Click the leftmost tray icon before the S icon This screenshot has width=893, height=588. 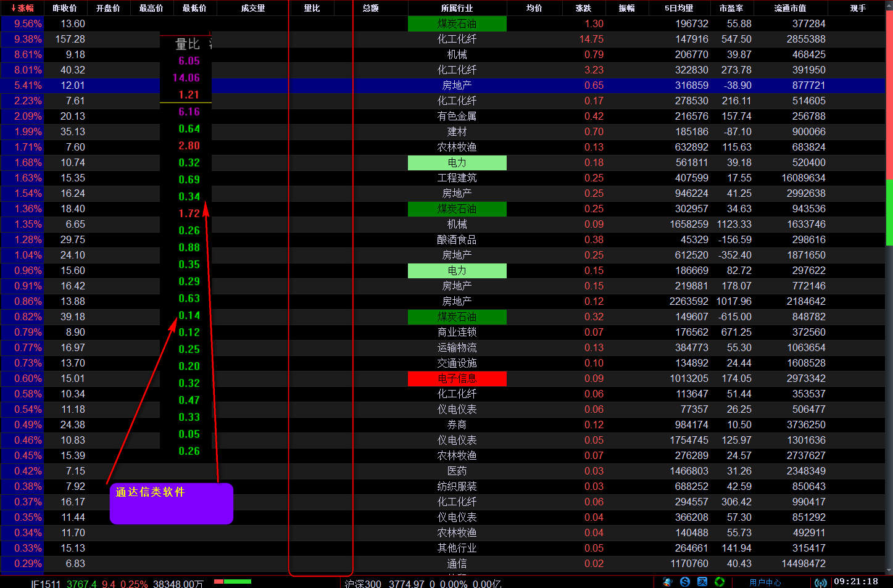pyautogui.click(x=668, y=582)
